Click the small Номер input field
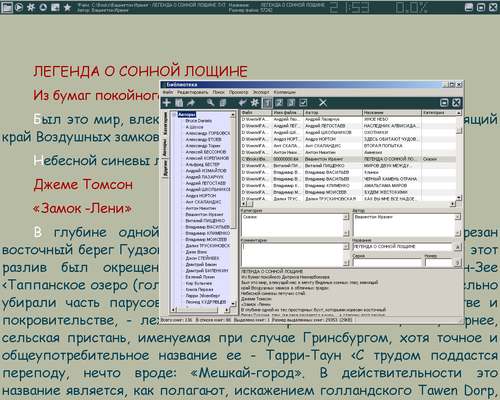 pyautogui.click(x=438, y=262)
